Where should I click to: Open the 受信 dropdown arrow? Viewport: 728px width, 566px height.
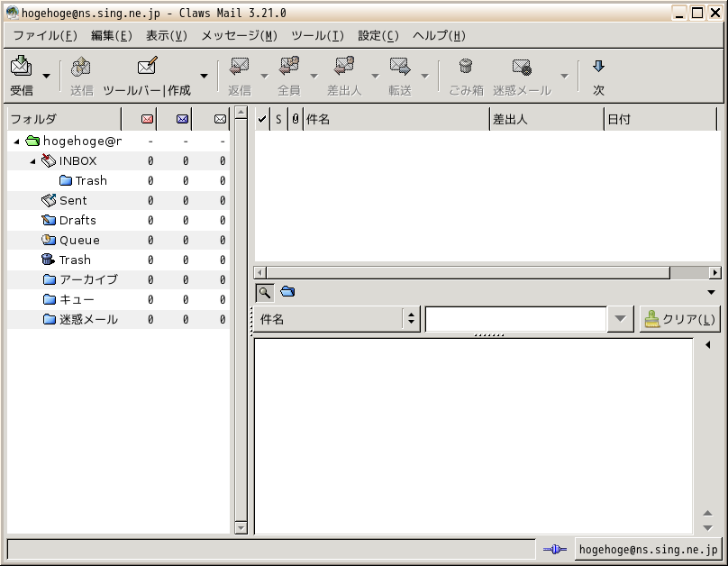pos(47,76)
